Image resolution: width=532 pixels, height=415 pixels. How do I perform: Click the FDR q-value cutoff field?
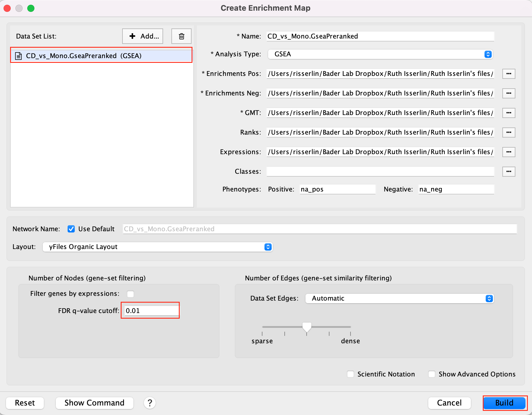click(151, 311)
